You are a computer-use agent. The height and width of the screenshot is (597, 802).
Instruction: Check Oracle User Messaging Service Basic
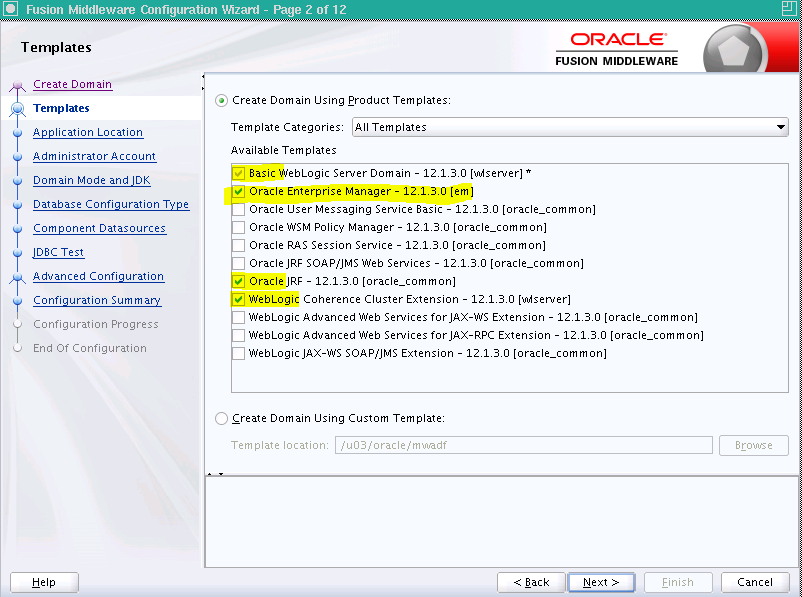[238, 209]
